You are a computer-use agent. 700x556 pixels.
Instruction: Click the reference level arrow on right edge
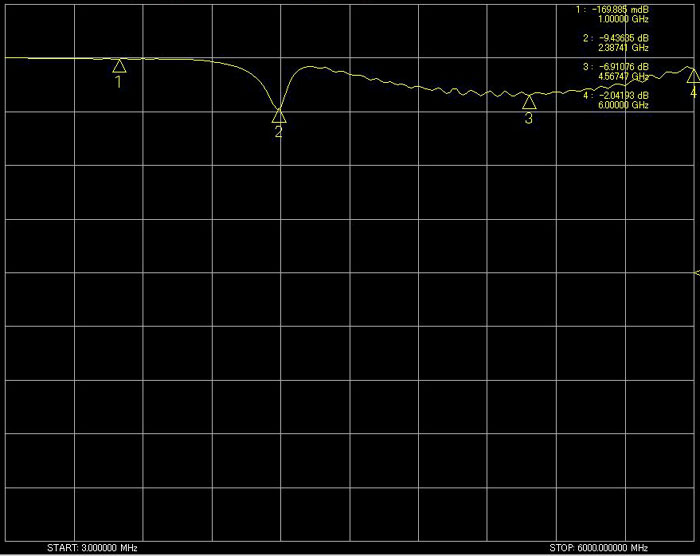(696, 273)
